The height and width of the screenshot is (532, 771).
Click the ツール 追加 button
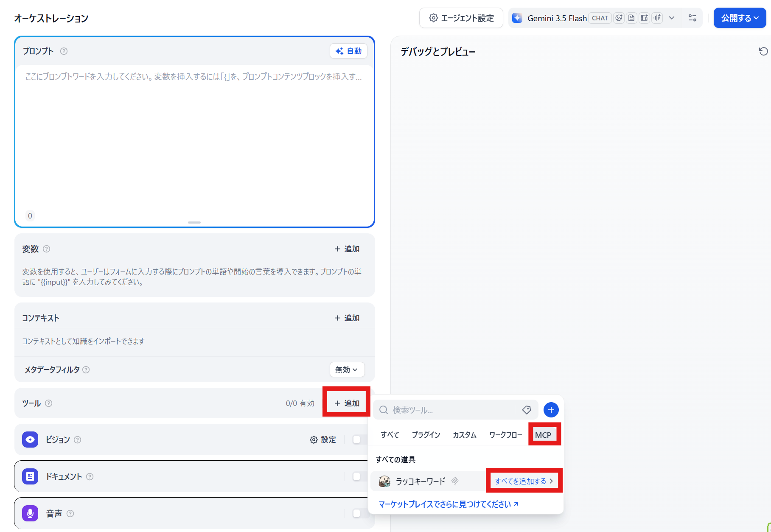[x=347, y=403]
